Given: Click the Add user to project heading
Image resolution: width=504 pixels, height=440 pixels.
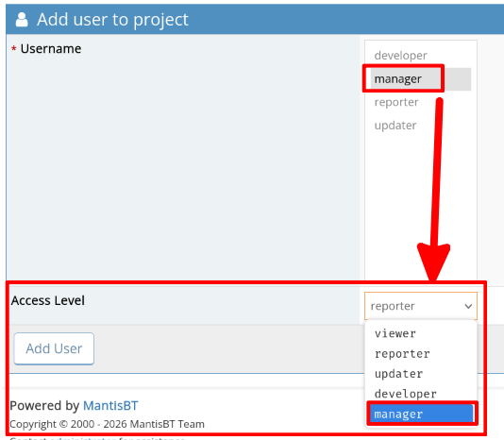Looking at the screenshot, I should 112,20.
